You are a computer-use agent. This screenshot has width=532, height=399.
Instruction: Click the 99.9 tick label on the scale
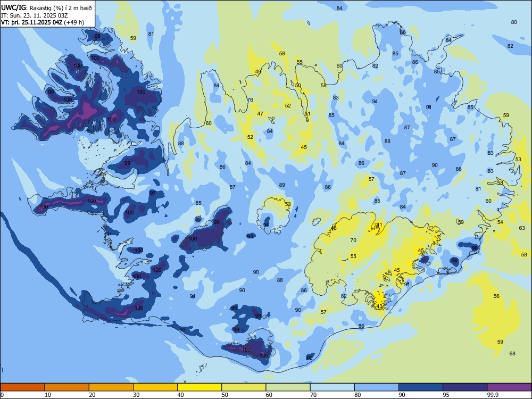click(492, 395)
